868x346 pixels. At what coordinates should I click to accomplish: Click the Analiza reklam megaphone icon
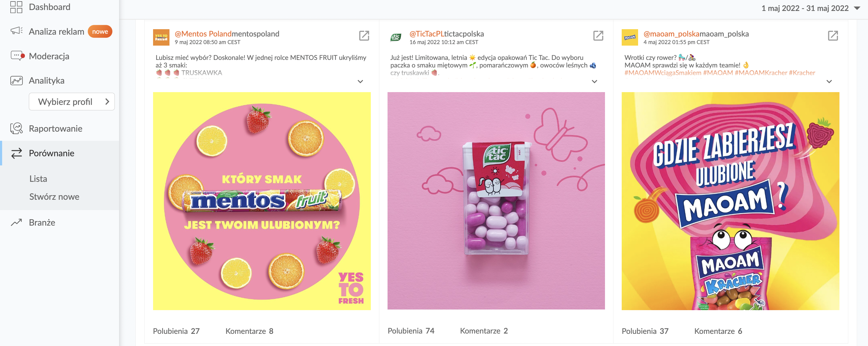tap(16, 31)
